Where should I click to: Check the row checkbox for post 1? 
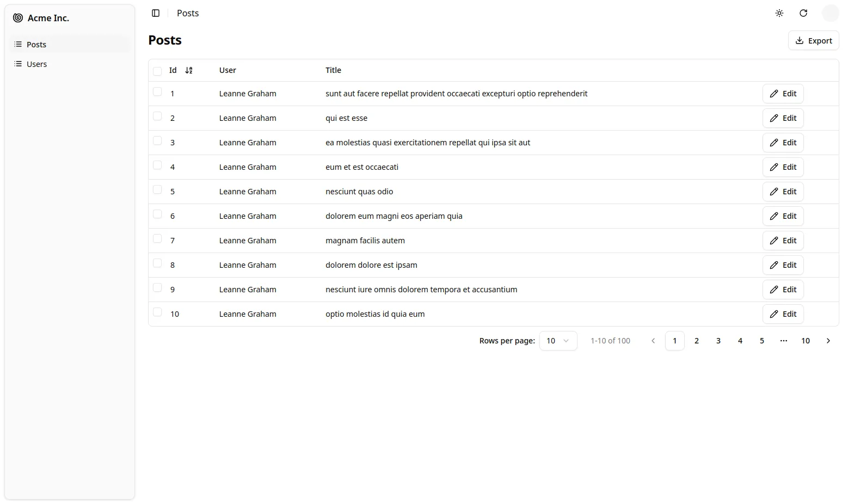pos(157,93)
